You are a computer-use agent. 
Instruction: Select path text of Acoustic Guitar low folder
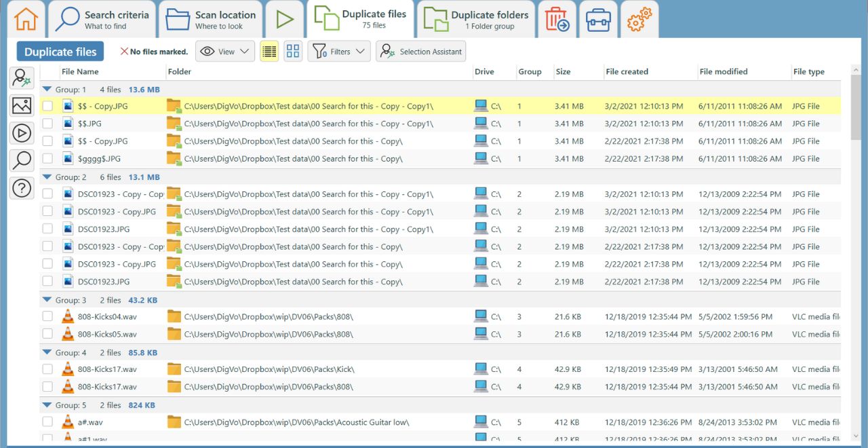(x=296, y=422)
